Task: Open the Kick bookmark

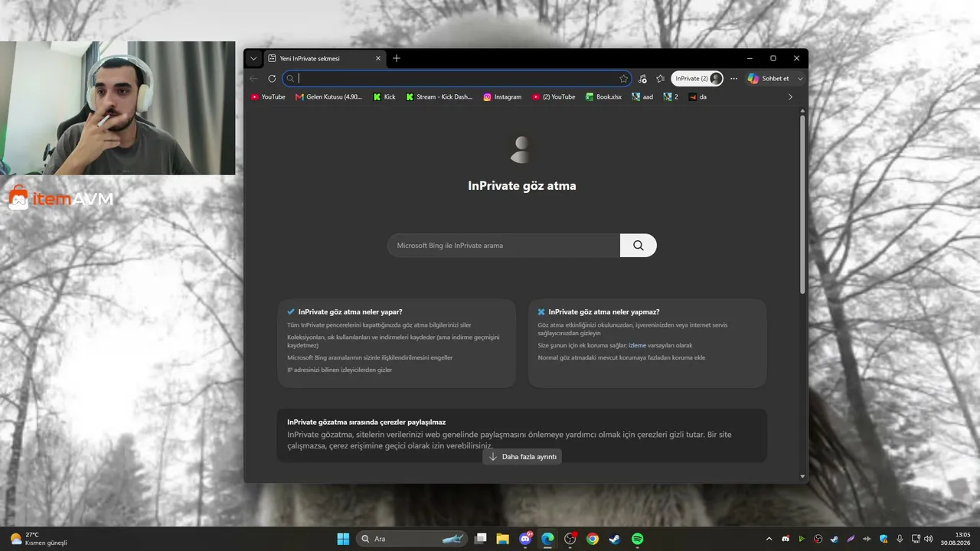Action: coord(384,97)
